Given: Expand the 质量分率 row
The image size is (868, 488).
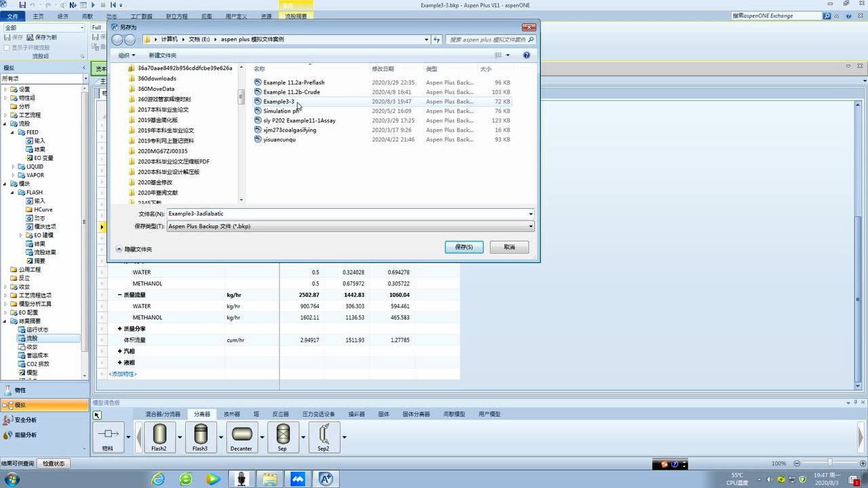Looking at the screenshot, I should coord(120,329).
